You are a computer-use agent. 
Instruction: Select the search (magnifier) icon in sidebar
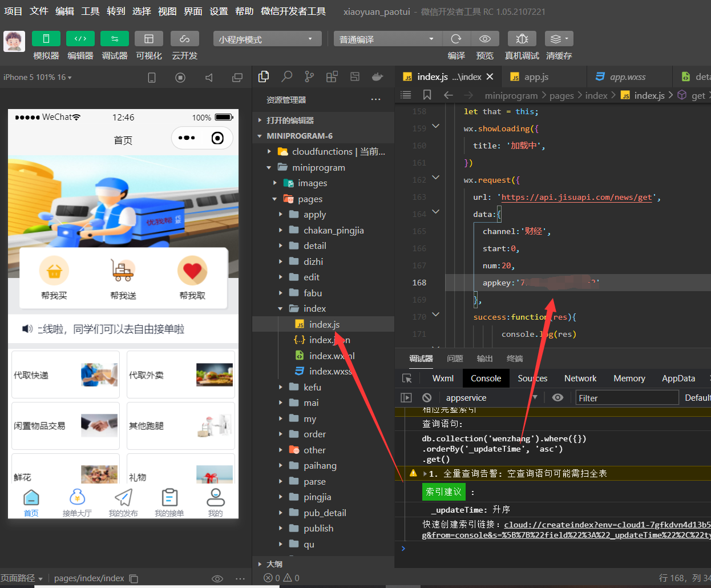(x=287, y=76)
